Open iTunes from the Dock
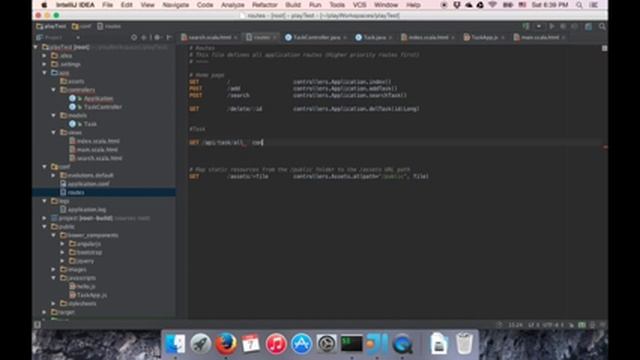 [x=276, y=344]
